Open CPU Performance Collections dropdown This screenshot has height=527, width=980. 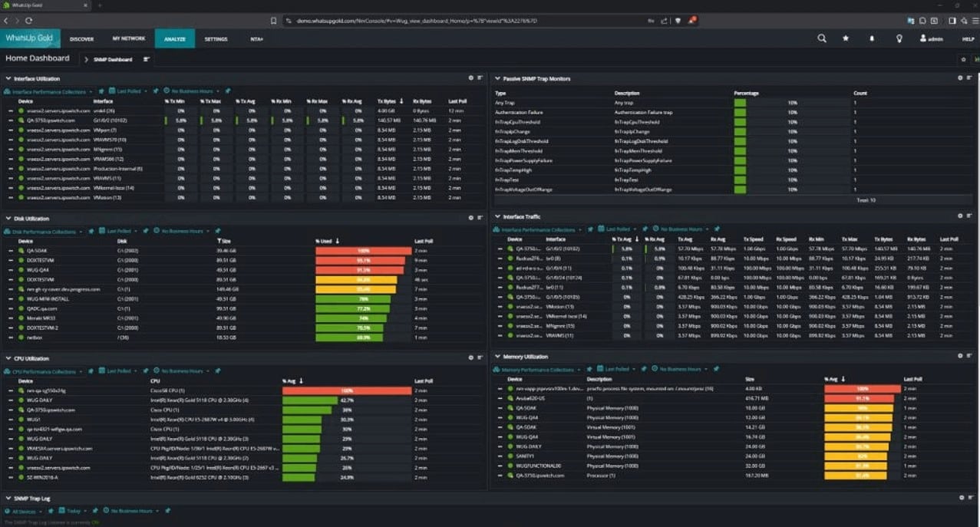coord(44,371)
